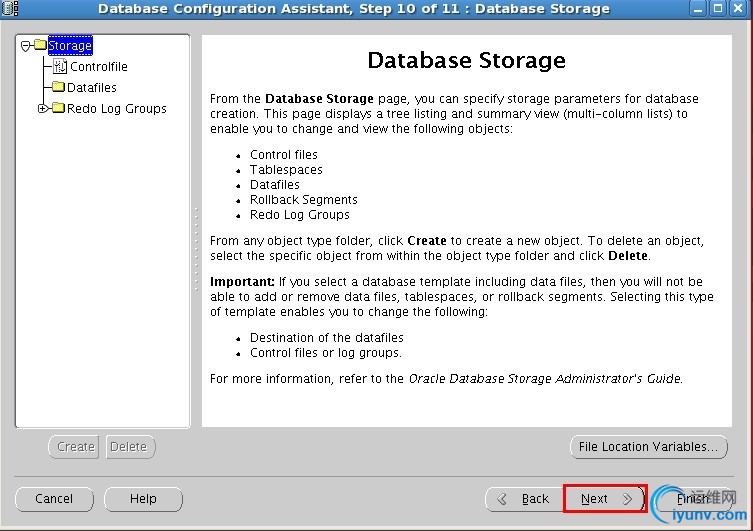Open the window menu icon in title bar
The image size is (753, 531).
click(10, 9)
